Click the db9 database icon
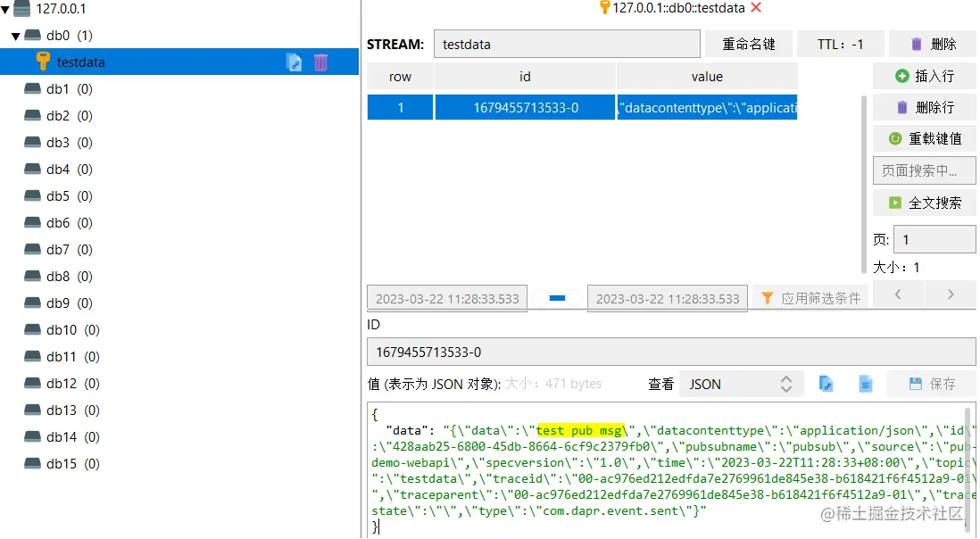Screen dimensions: 980x539 click(x=32, y=303)
